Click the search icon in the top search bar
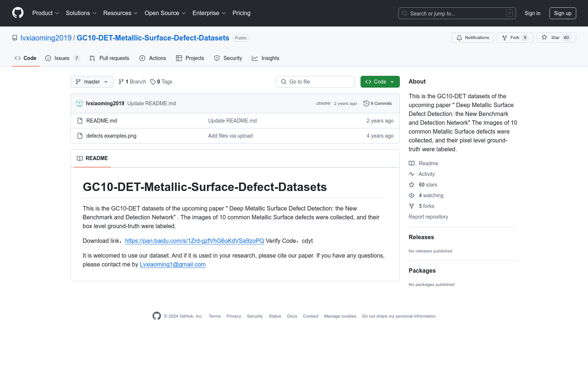This screenshot has width=588, height=368. pyautogui.click(x=405, y=13)
